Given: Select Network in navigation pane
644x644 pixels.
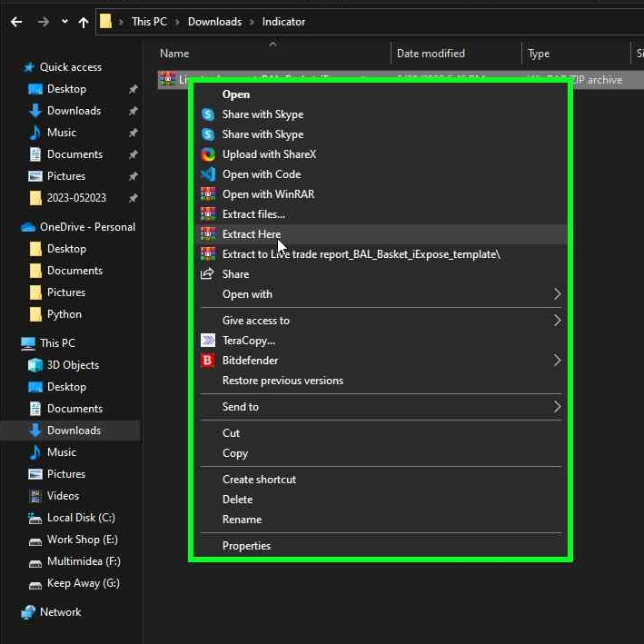Looking at the screenshot, I should pyautogui.click(x=60, y=611).
